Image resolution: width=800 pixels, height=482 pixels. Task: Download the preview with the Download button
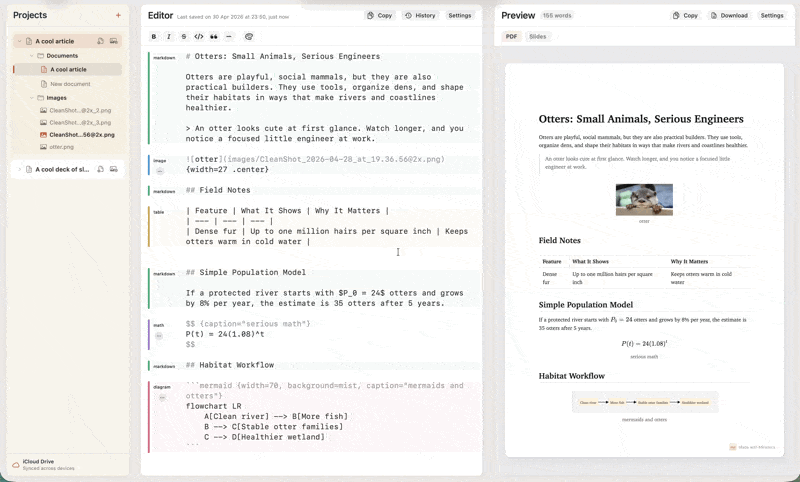tap(730, 16)
